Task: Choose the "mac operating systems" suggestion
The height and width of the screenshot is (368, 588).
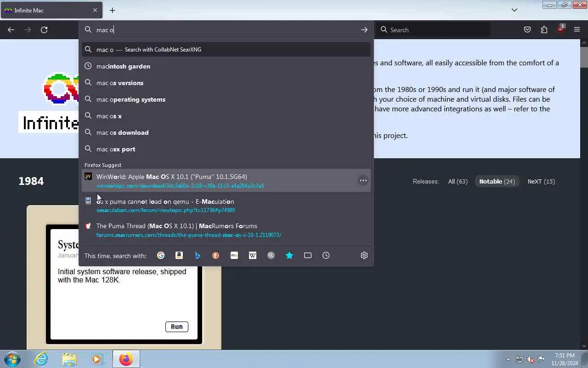Action: [x=226, y=99]
